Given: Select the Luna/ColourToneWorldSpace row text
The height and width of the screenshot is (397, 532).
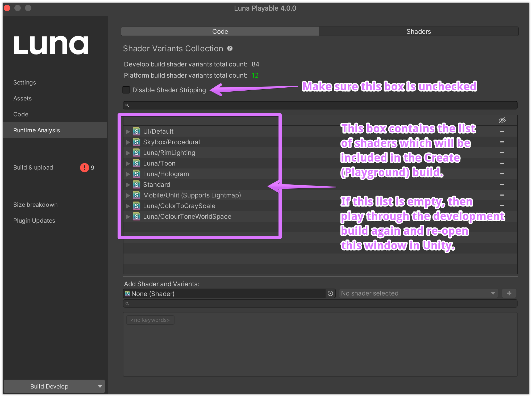Looking at the screenshot, I should point(187,216).
